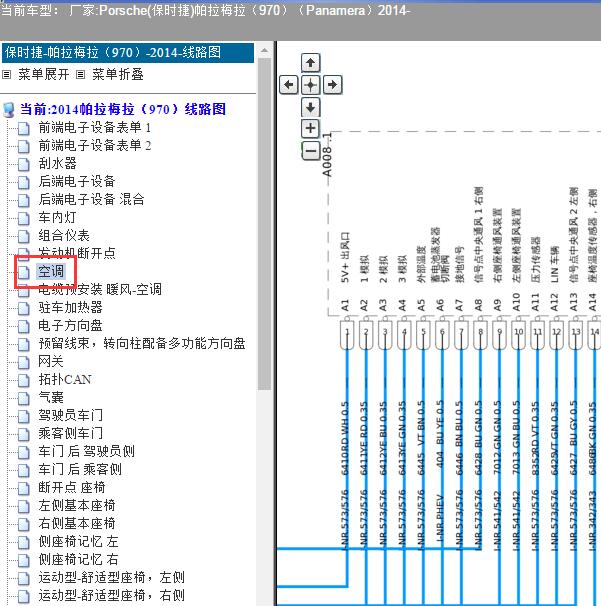Click document icon beside 刮水器

pyautogui.click(x=24, y=164)
